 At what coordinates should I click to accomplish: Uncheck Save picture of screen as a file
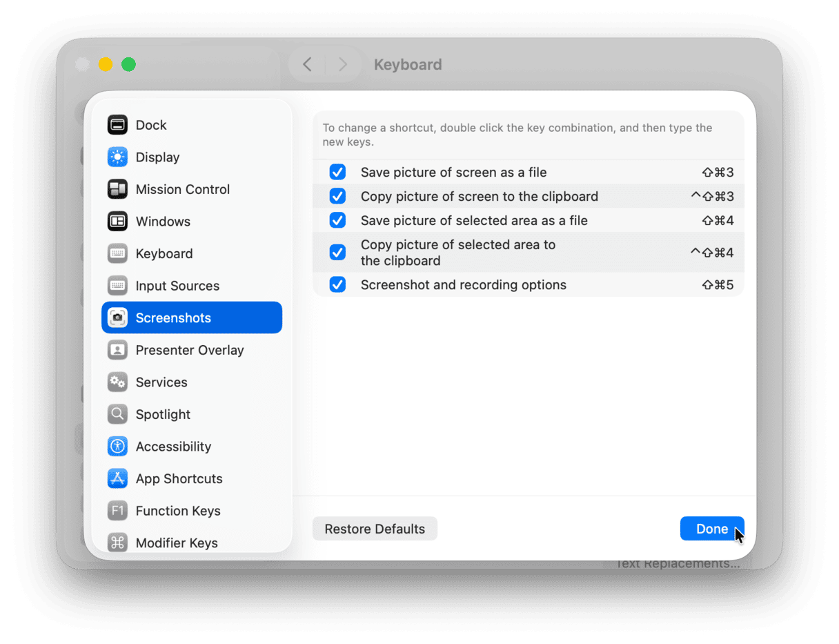(x=337, y=173)
